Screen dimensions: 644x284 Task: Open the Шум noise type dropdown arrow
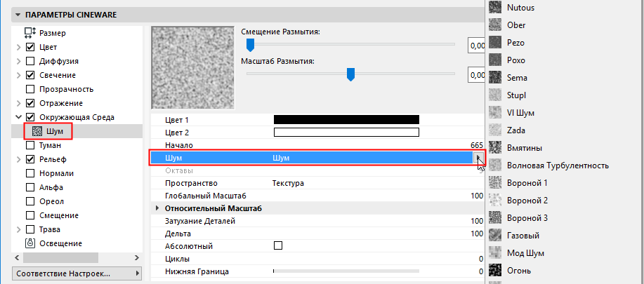point(479,158)
